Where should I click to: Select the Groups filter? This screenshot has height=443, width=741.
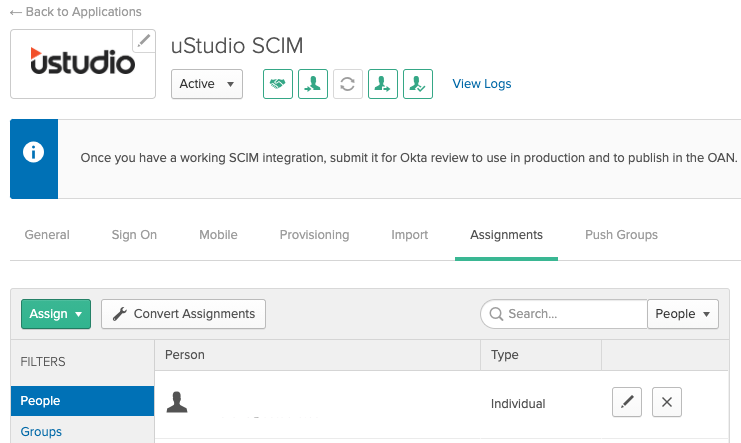(41, 432)
